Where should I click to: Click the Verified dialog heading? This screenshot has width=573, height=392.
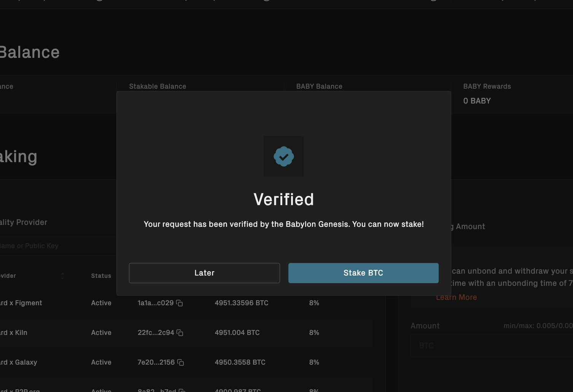click(x=284, y=199)
